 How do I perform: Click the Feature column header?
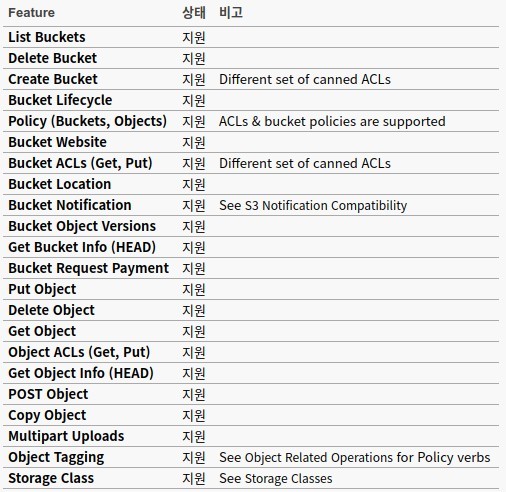point(31,13)
